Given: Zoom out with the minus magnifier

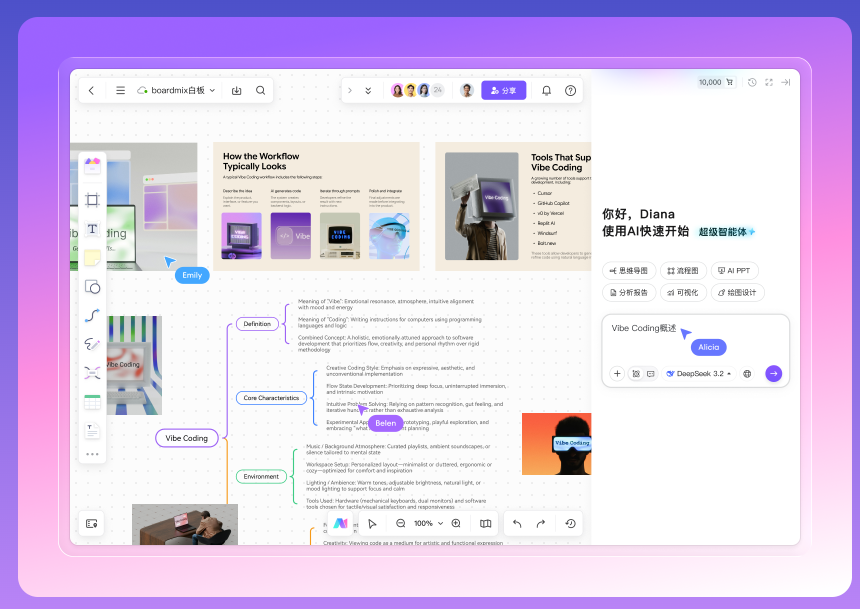Looking at the screenshot, I should click(x=401, y=523).
